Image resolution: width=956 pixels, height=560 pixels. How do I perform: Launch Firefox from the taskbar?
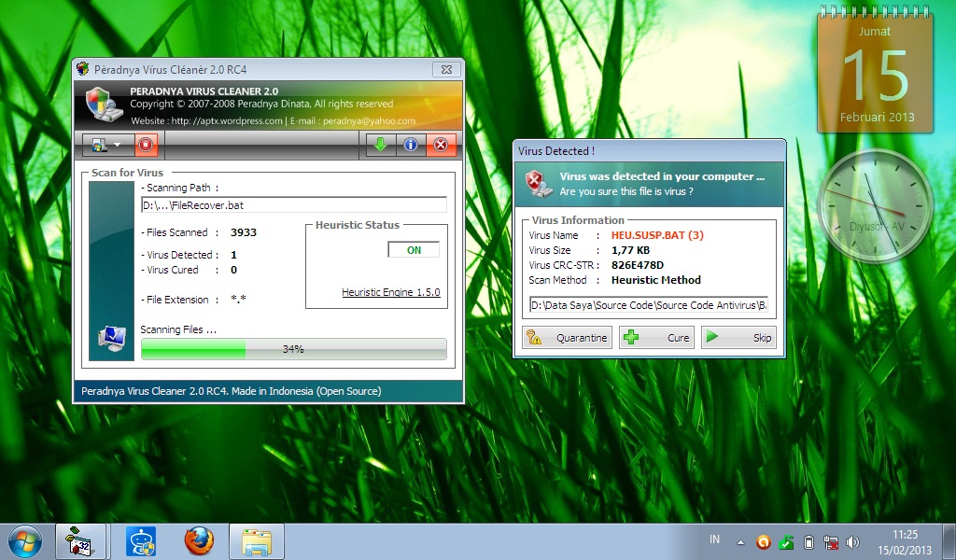coord(200,541)
